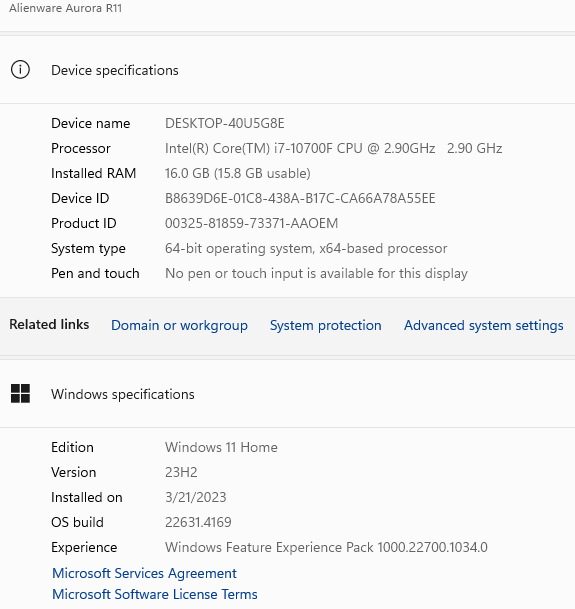Click the Device ID label
The width and height of the screenshot is (575, 609).
click(x=80, y=198)
